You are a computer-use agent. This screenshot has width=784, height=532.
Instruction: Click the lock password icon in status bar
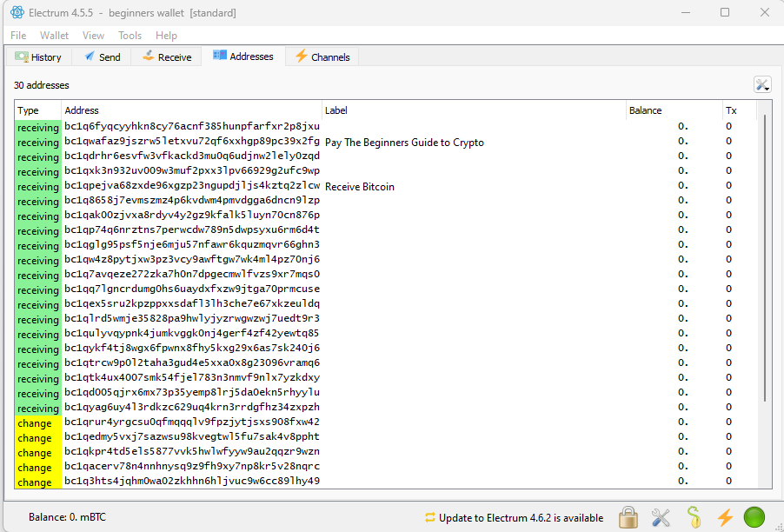pyautogui.click(x=628, y=518)
